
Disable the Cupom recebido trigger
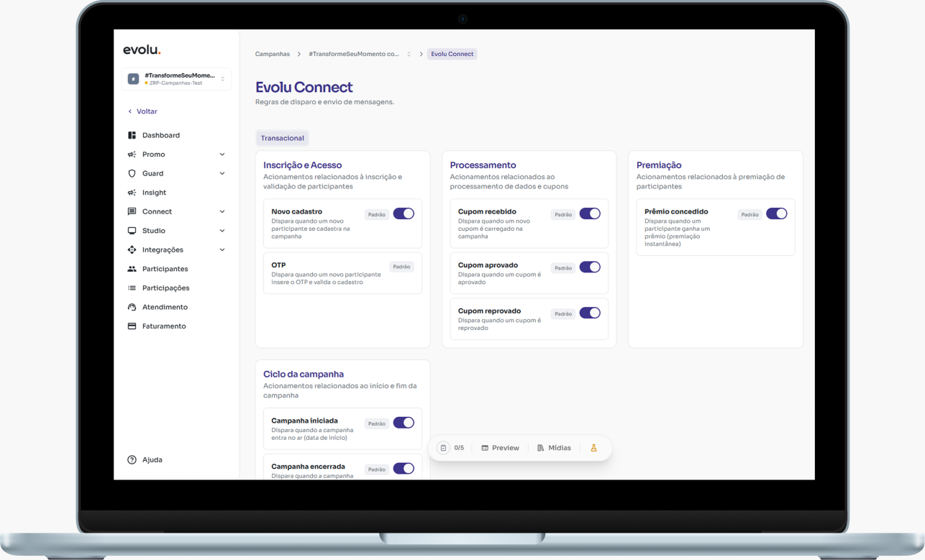click(x=590, y=214)
